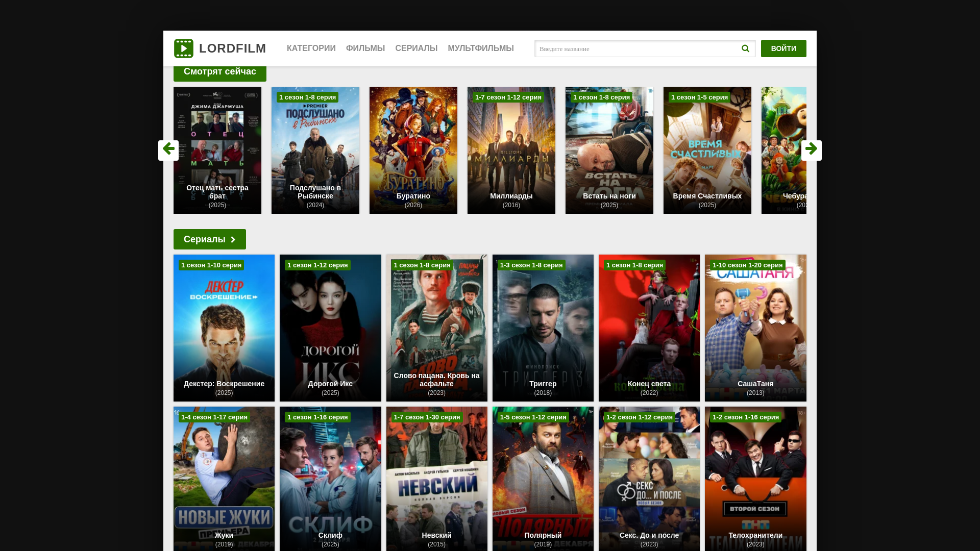Open the Буратино movie poster

[x=413, y=150]
